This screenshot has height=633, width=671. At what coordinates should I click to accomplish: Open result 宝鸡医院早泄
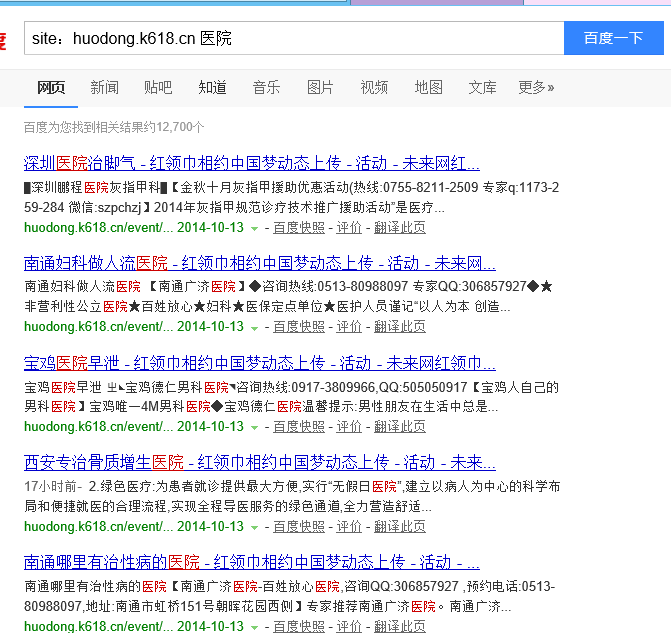260,363
